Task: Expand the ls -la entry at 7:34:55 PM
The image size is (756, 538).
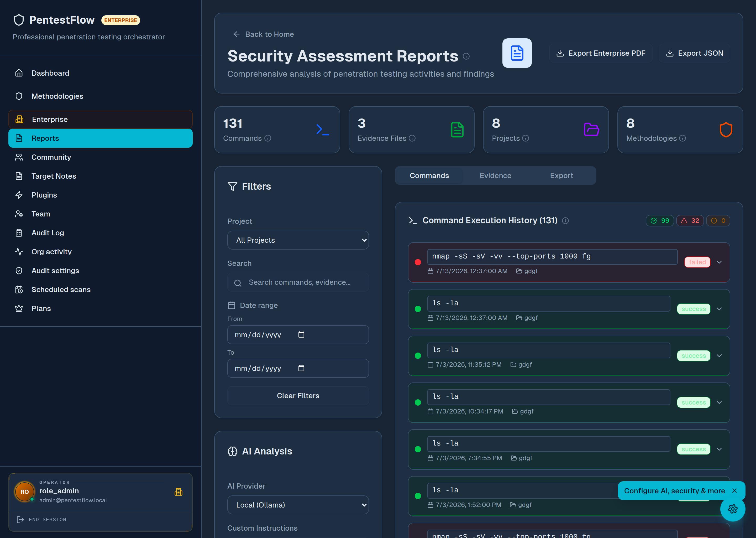Action: [x=719, y=449]
